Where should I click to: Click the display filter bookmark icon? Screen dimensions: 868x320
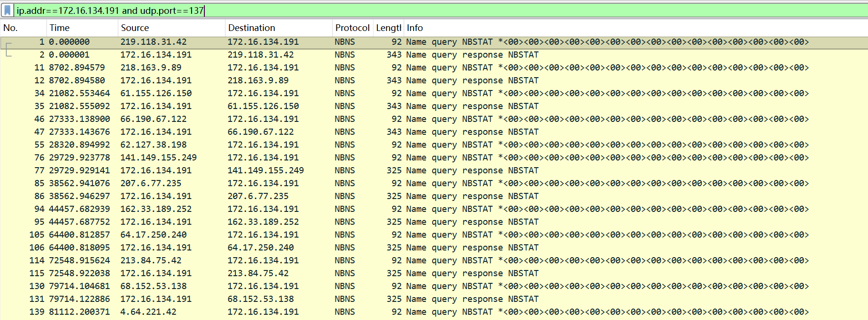tap(7, 10)
